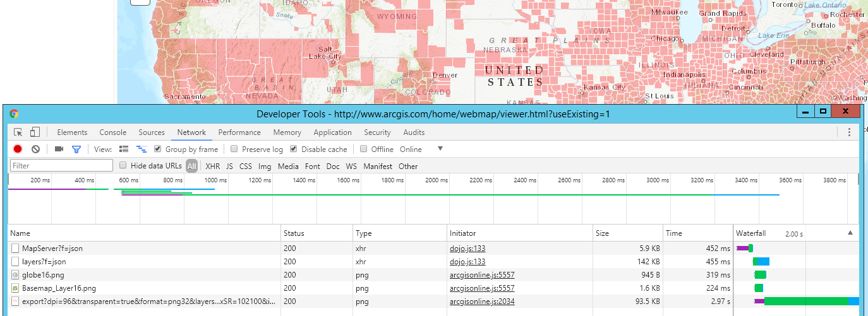
Task: Click the Chrome icon in DevTools title bar
Action: [14, 114]
